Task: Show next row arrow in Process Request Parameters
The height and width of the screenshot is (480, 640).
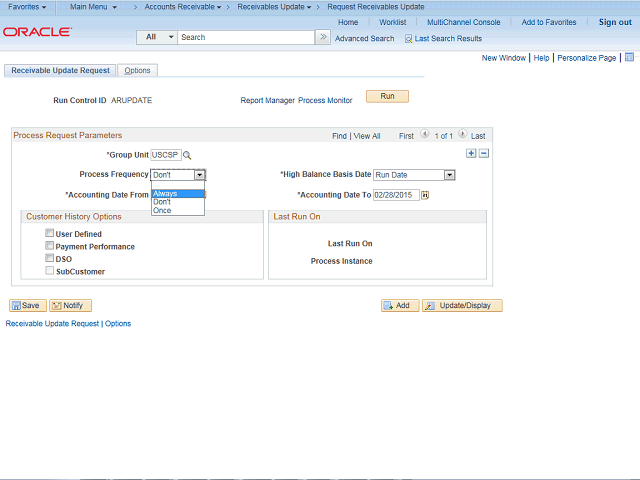Action: (462, 134)
